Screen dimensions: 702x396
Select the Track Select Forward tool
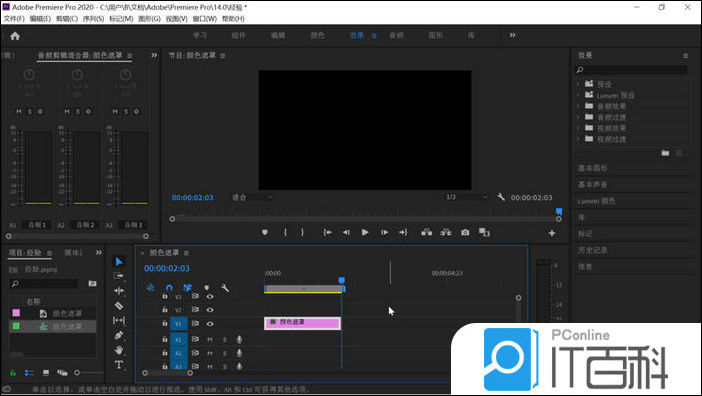click(119, 276)
